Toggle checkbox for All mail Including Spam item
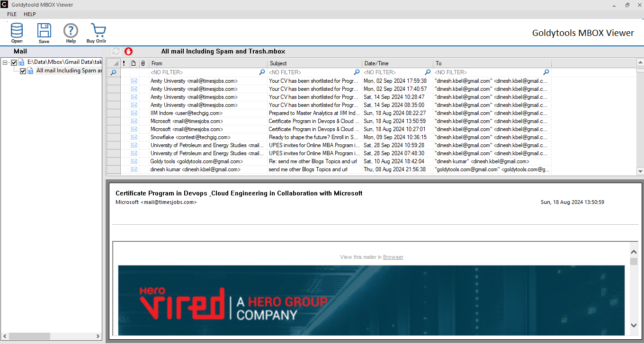 [x=23, y=71]
